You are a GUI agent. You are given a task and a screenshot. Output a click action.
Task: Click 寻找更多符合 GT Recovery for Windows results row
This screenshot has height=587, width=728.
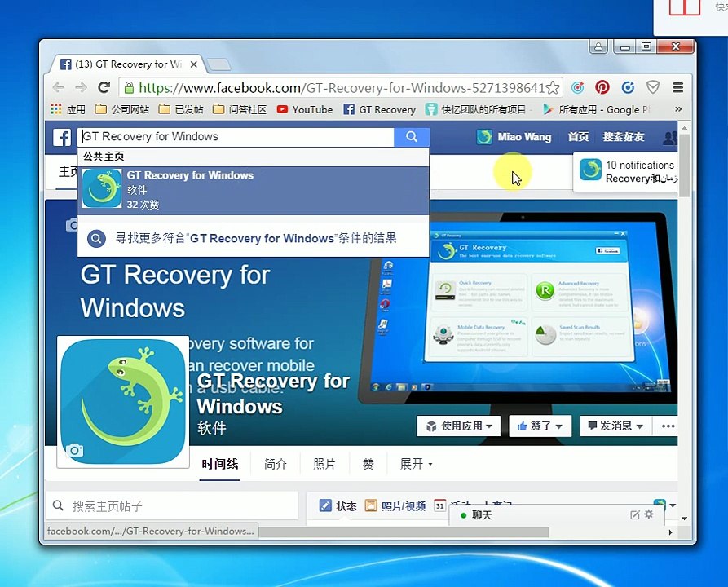(254, 238)
